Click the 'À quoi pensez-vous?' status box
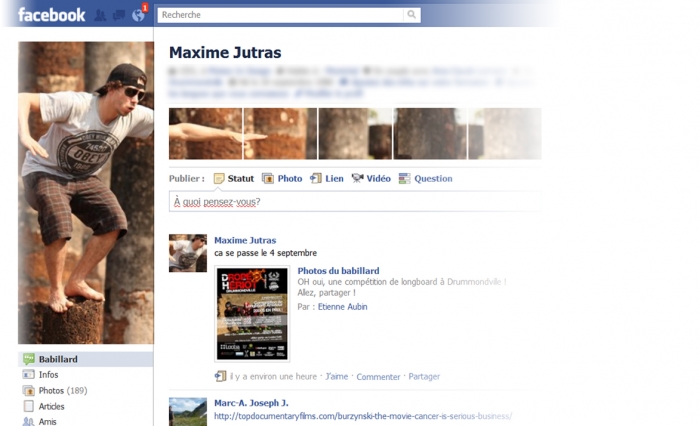 (x=355, y=202)
